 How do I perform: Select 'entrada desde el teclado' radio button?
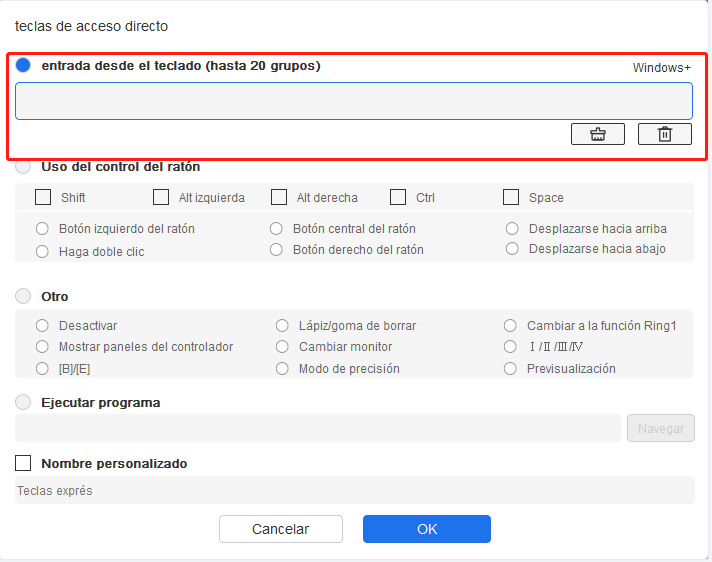[24, 65]
